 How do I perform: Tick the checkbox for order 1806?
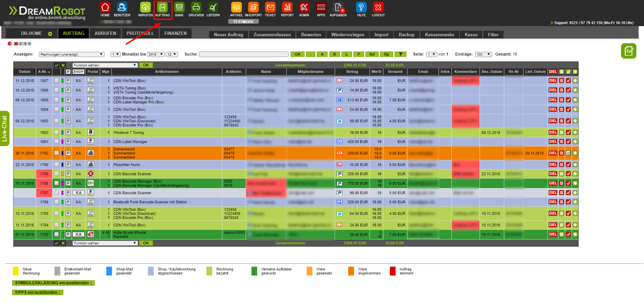coord(56,90)
